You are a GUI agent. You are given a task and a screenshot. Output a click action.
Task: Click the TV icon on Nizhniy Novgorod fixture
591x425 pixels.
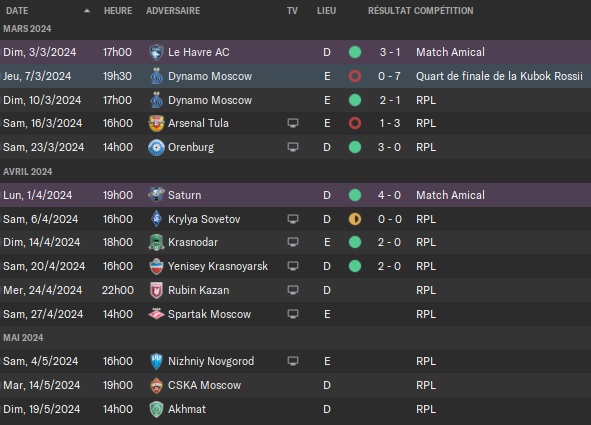(x=293, y=361)
